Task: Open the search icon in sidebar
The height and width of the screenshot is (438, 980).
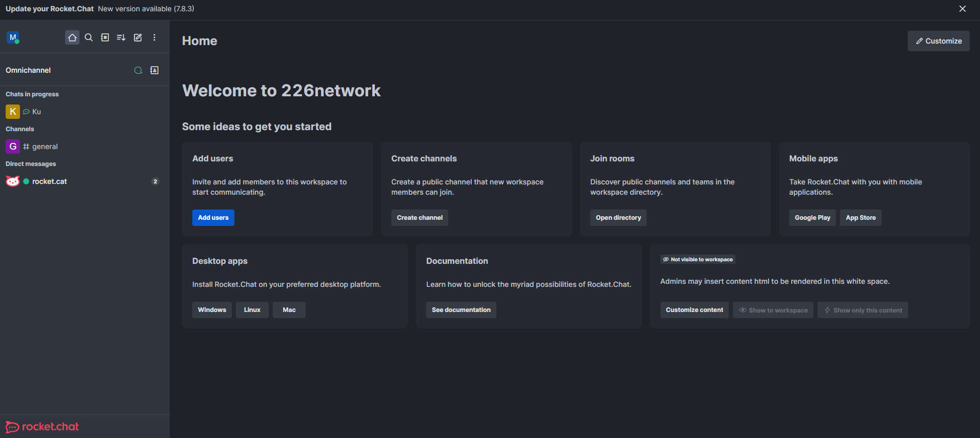Action: click(89, 37)
